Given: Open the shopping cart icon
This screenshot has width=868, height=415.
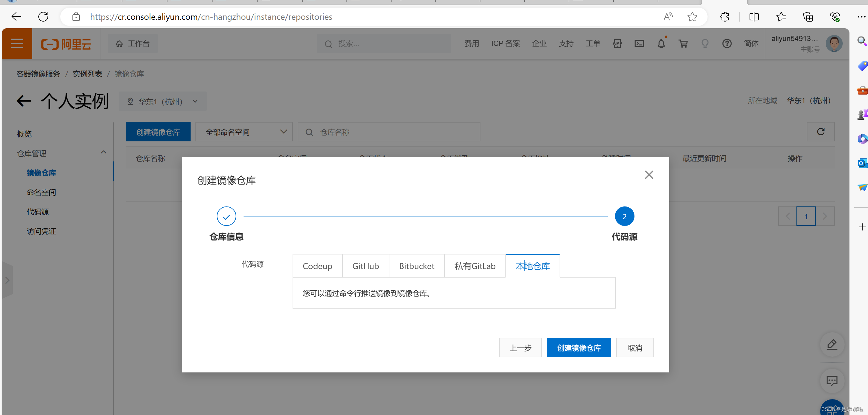Looking at the screenshot, I should coord(683,44).
